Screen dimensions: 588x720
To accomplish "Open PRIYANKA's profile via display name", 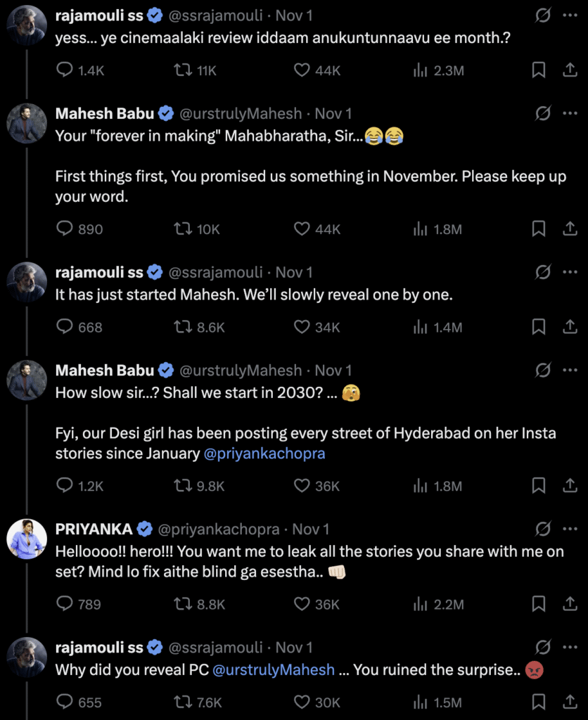I will [94, 529].
